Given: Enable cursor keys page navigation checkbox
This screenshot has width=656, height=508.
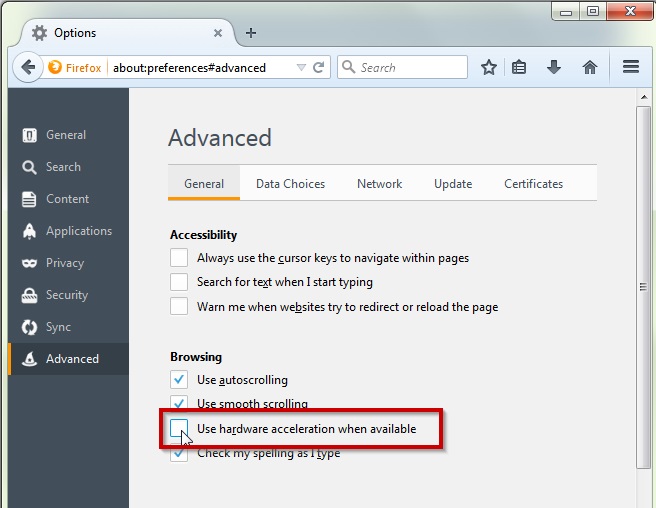Looking at the screenshot, I should point(179,258).
